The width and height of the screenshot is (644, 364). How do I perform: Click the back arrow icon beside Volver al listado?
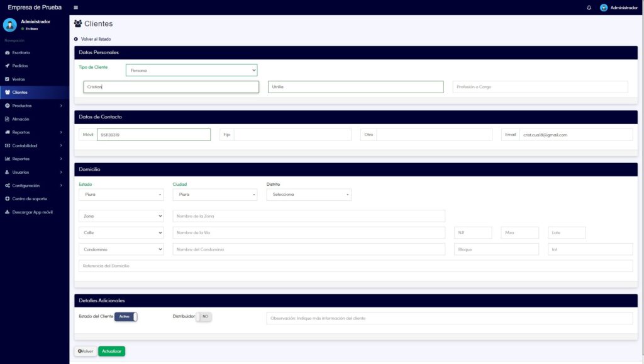click(76, 39)
